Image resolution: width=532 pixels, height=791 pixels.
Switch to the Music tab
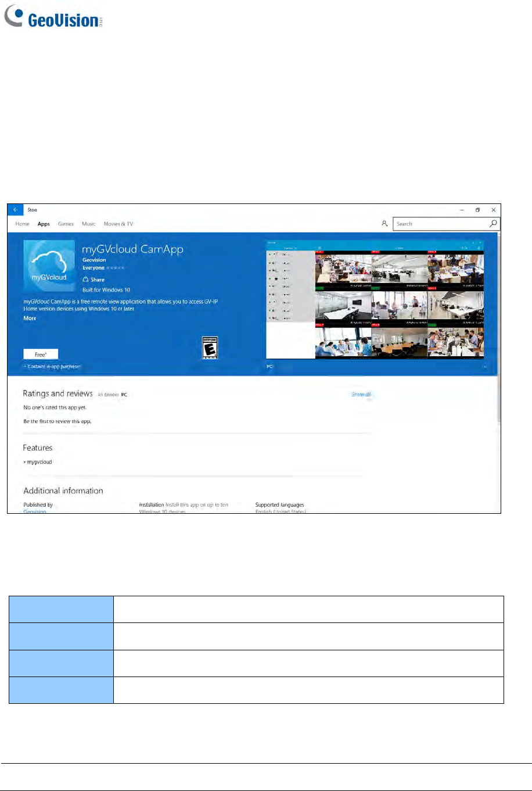coord(89,224)
